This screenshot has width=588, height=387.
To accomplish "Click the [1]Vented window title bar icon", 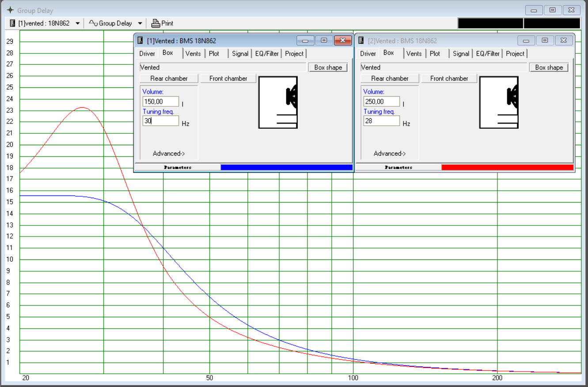I will 140,41.
